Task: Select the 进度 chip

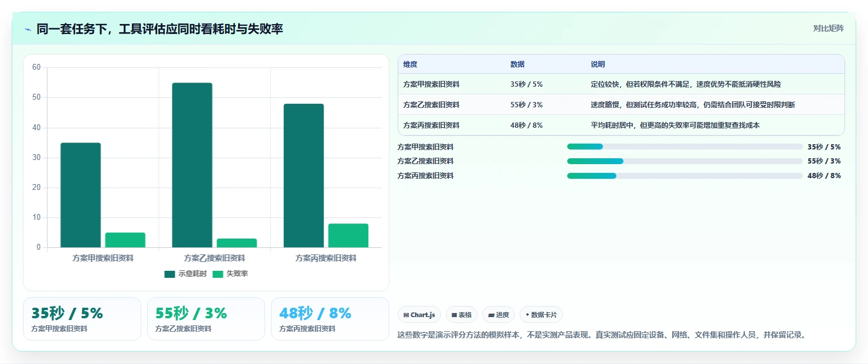Action: tap(499, 315)
